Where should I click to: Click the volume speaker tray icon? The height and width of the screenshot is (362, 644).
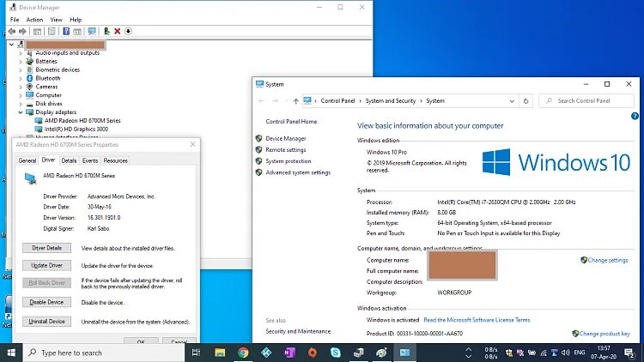point(566,353)
